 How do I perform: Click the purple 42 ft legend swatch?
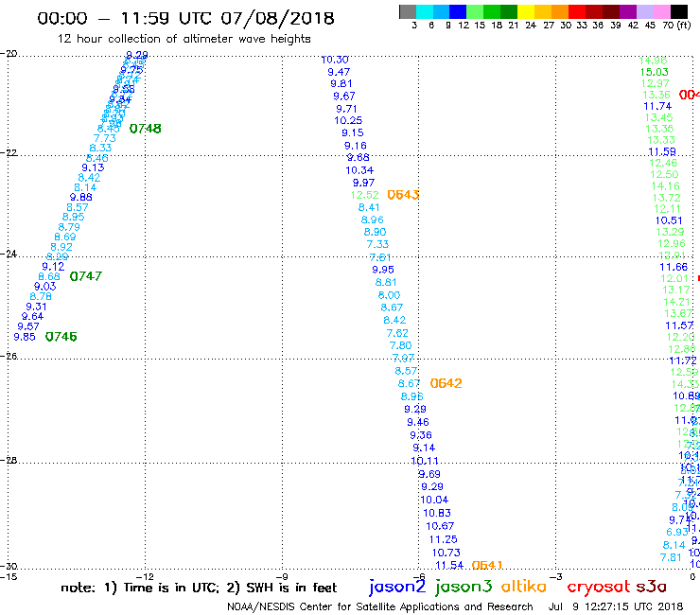click(x=628, y=11)
